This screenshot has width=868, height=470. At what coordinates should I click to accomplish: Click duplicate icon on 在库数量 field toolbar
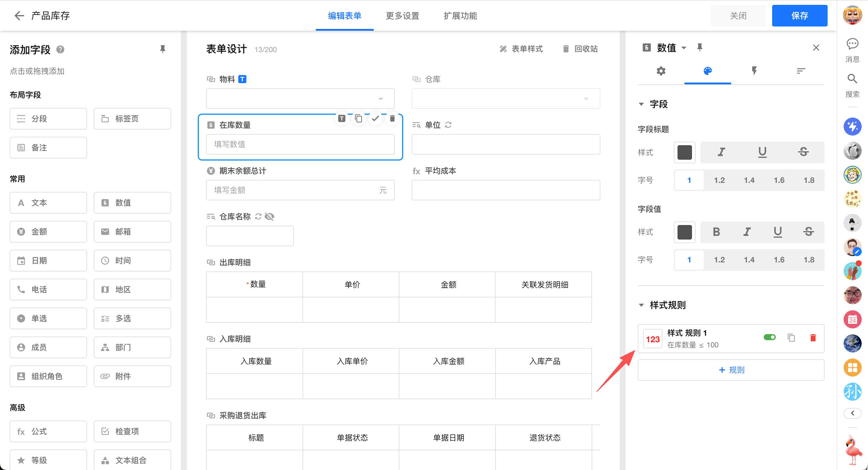click(x=359, y=119)
